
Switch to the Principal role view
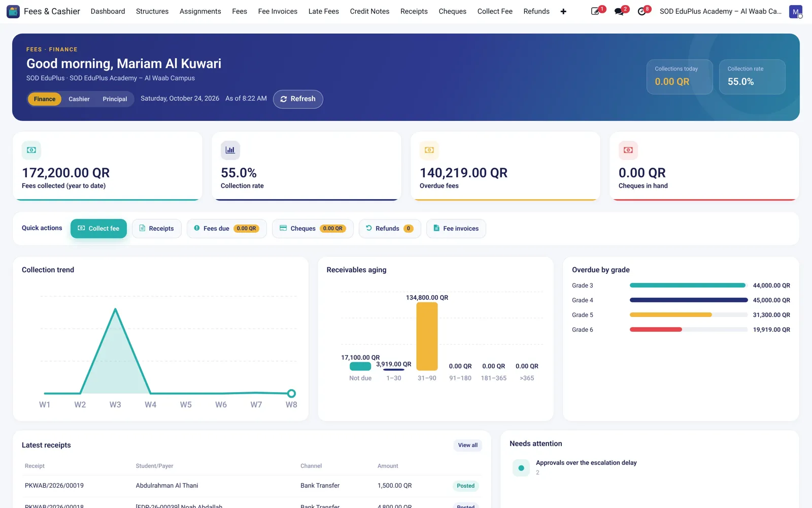click(x=115, y=99)
